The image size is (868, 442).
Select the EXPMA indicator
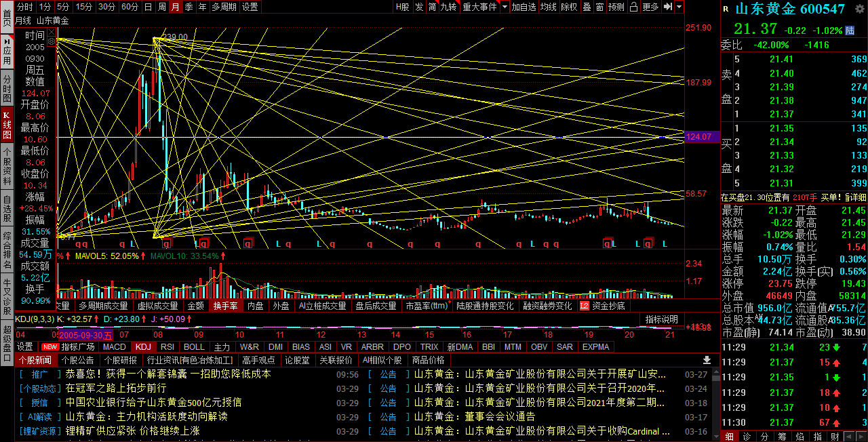tap(596, 347)
